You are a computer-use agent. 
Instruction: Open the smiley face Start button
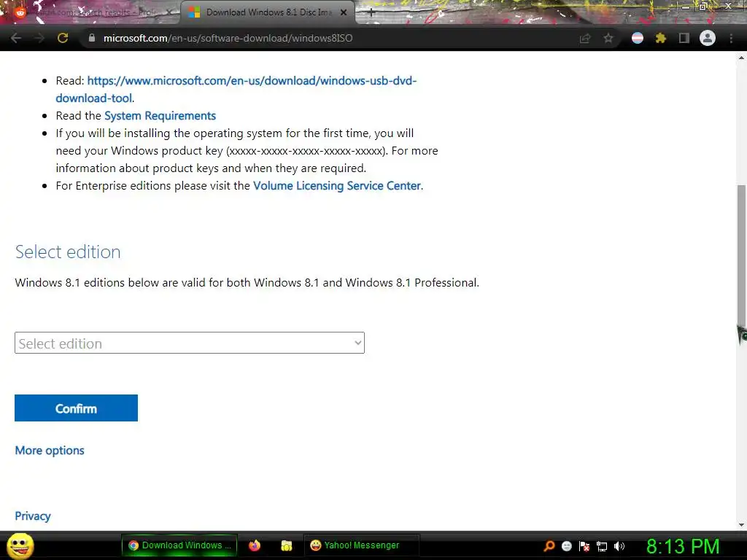coord(20,545)
